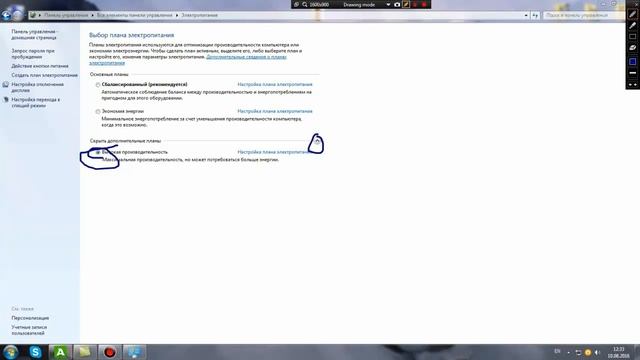Image resolution: width=640 pixels, height=360 pixels.
Task: Show hidden tray icons arrow
Action: (x=569, y=352)
